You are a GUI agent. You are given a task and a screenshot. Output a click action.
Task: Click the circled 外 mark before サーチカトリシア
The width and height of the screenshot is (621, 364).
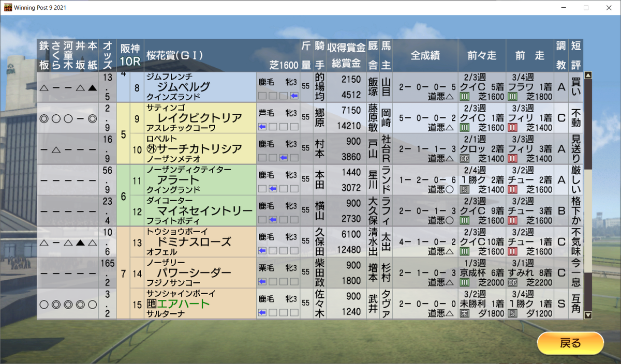(152, 149)
